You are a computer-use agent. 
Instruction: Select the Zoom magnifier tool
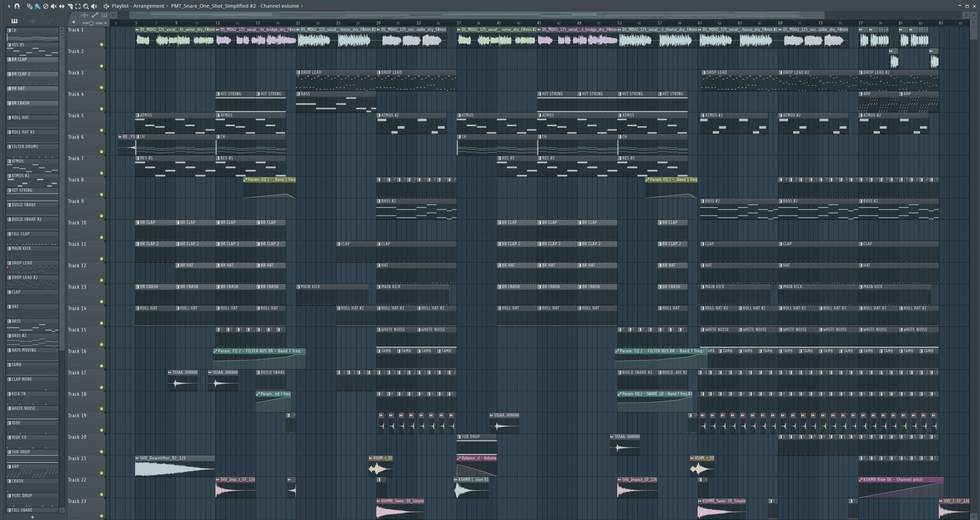tap(86, 6)
